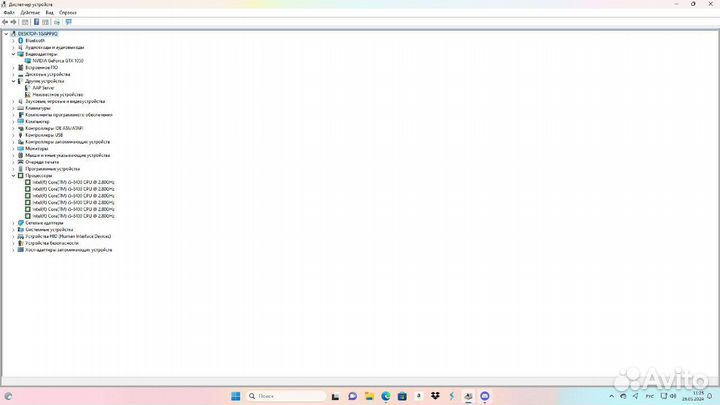This screenshot has width=720, height=405.
Task: Click the volume icon in system tray
Action: (673, 396)
